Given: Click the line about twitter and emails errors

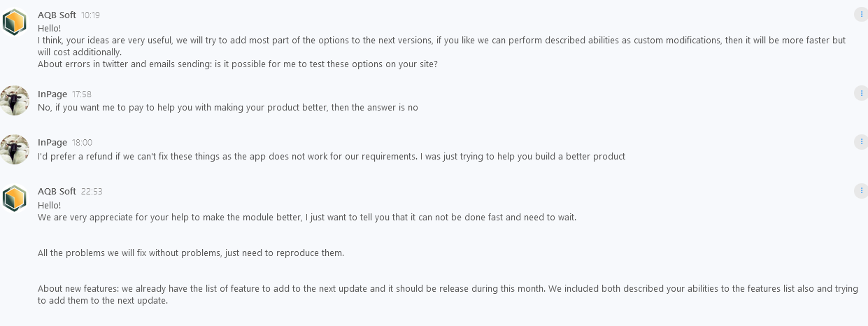Looking at the screenshot, I should tap(237, 64).
